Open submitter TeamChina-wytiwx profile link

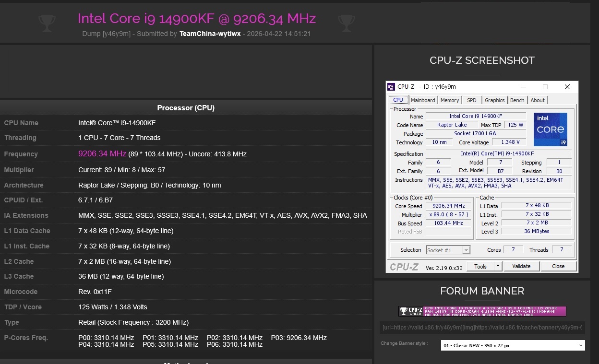[210, 34]
